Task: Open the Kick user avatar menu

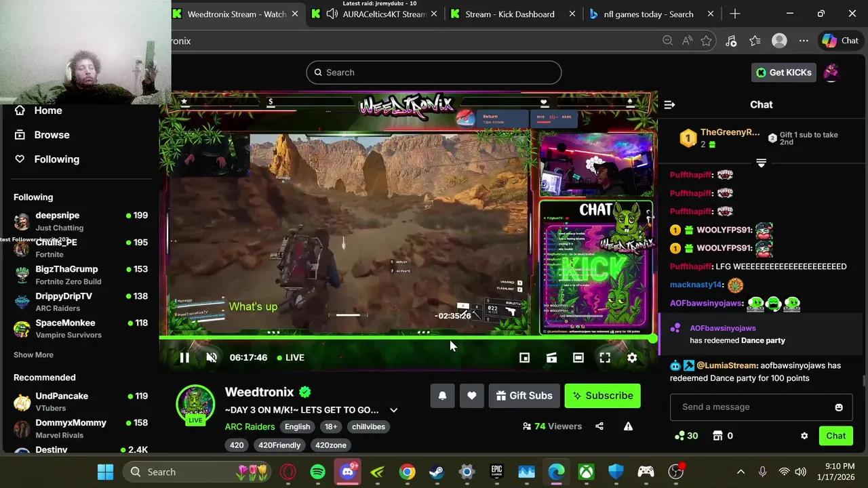Action: pos(831,73)
